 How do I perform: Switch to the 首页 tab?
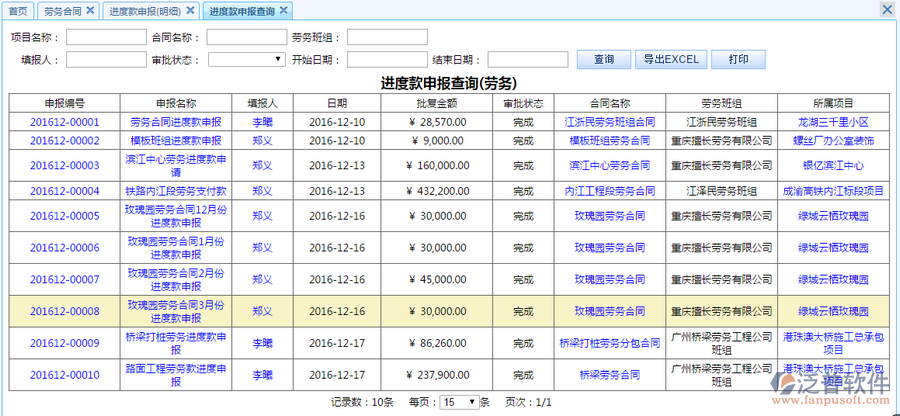pos(18,10)
